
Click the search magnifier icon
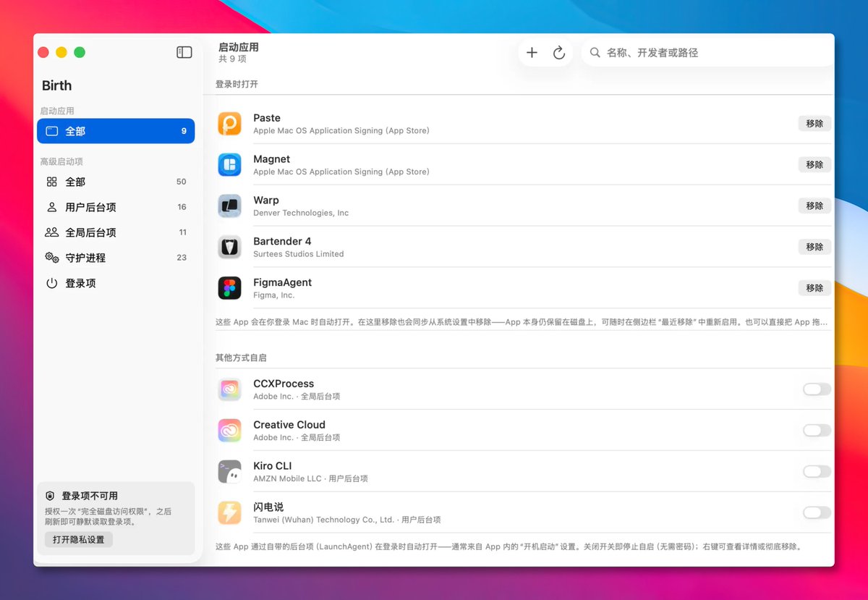point(595,52)
